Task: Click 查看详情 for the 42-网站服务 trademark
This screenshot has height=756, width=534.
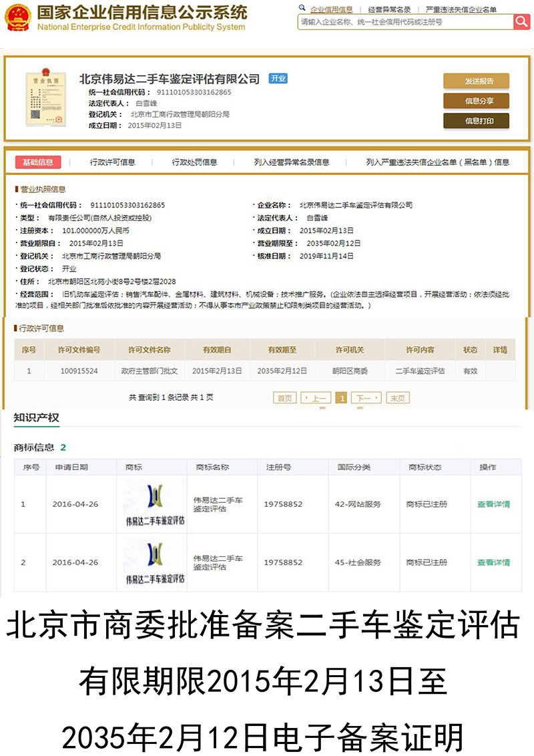Action: 493,504
